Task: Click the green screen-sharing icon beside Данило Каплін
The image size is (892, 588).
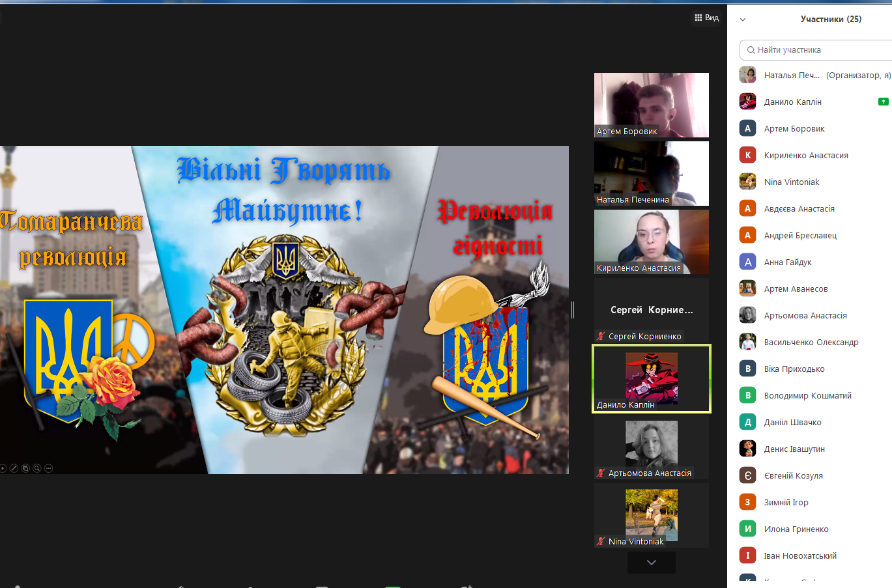Action: tap(883, 102)
